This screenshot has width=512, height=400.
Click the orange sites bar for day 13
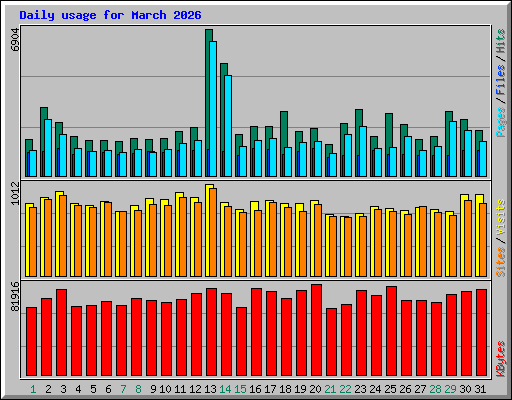pyautogui.click(x=213, y=232)
